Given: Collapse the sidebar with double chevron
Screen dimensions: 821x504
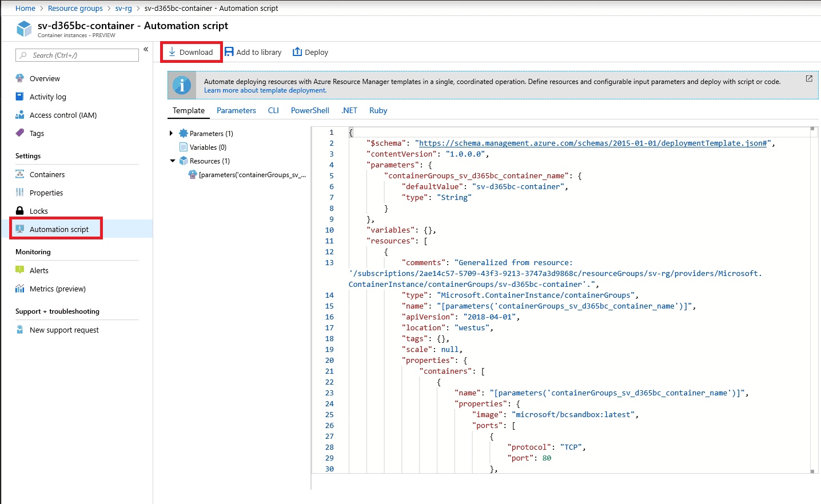Looking at the screenshot, I should tap(146, 49).
